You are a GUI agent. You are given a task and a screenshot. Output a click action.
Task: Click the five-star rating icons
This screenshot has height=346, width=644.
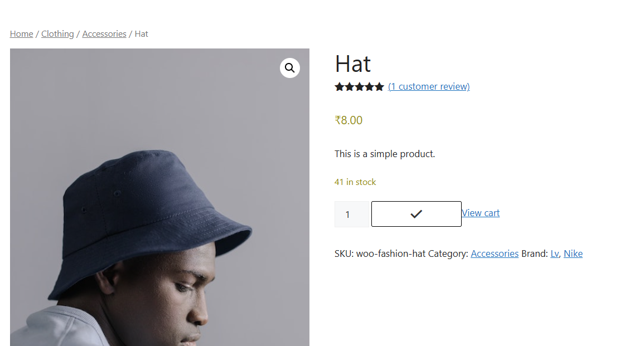359,86
